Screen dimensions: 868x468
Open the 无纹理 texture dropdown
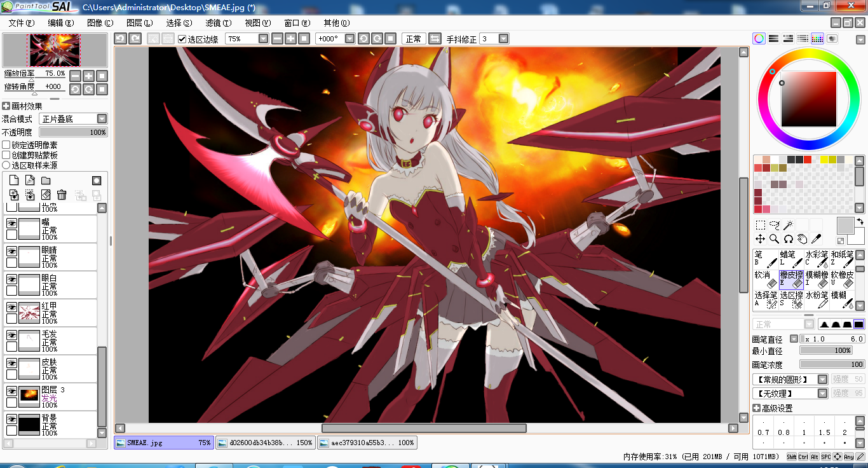[x=822, y=393]
